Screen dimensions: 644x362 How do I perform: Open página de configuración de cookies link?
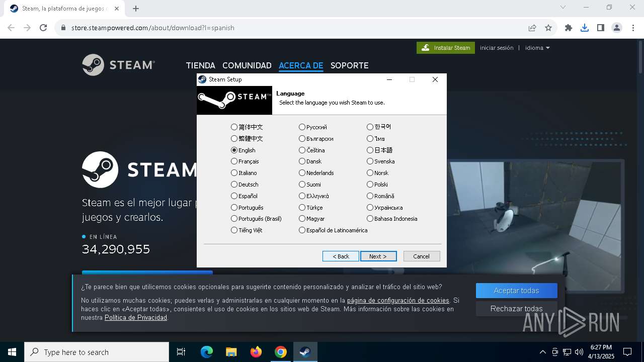pyautogui.click(x=398, y=301)
